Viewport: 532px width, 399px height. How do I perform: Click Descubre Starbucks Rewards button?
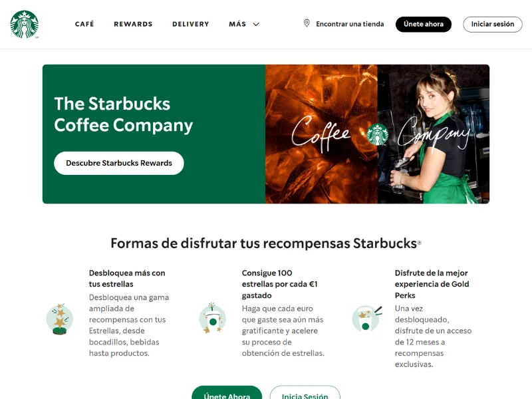coord(119,163)
